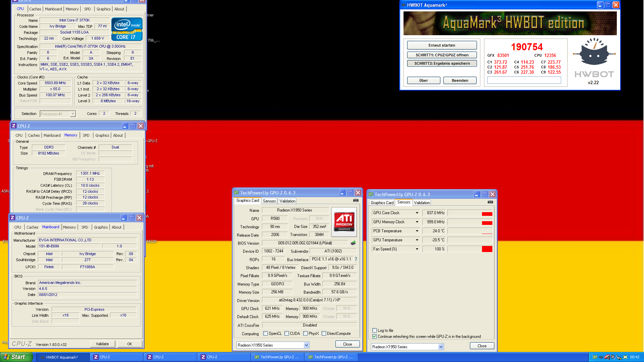Open the GPU-Z graphics card tray icon
Image resolution: width=644 pixels, height=362 pixels.
(x=595, y=357)
